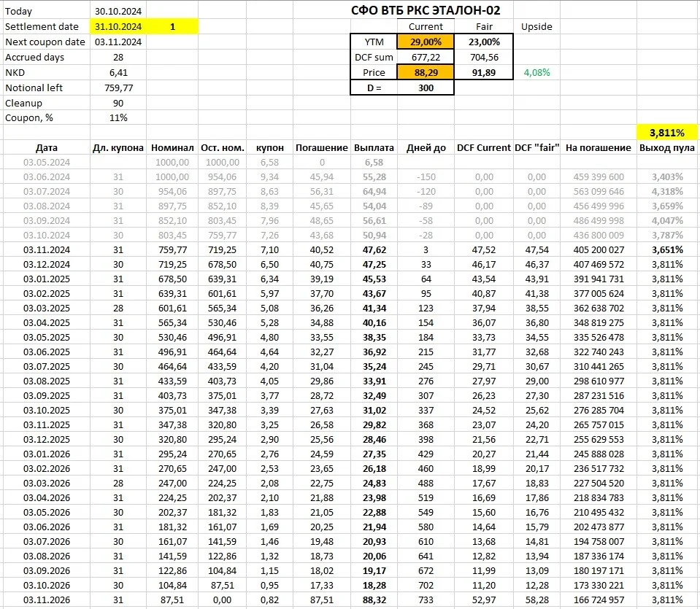Image resolution: width=700 pixels, height=609 pixels.
Task: Click the green Upside value 4,08%
Action: (x=536, y=72)
